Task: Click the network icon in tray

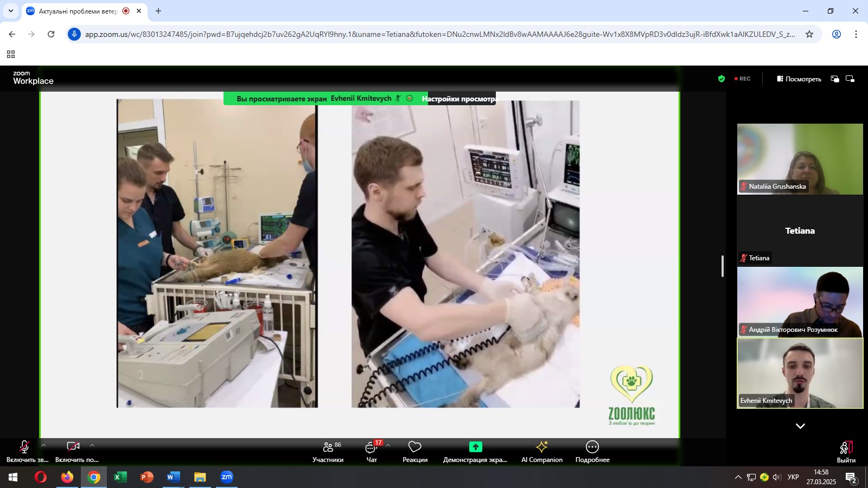Action: [751, 477]
